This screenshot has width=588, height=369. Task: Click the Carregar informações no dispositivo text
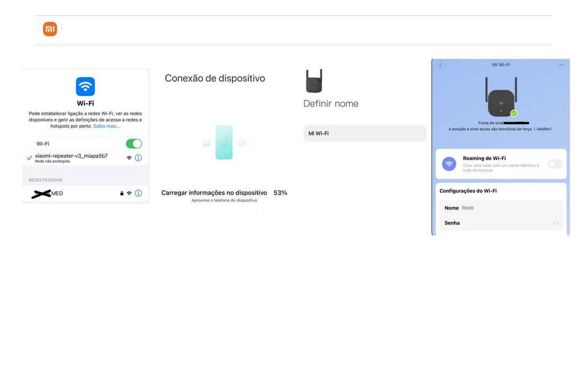pyautogui.click(x=214, y=192)
